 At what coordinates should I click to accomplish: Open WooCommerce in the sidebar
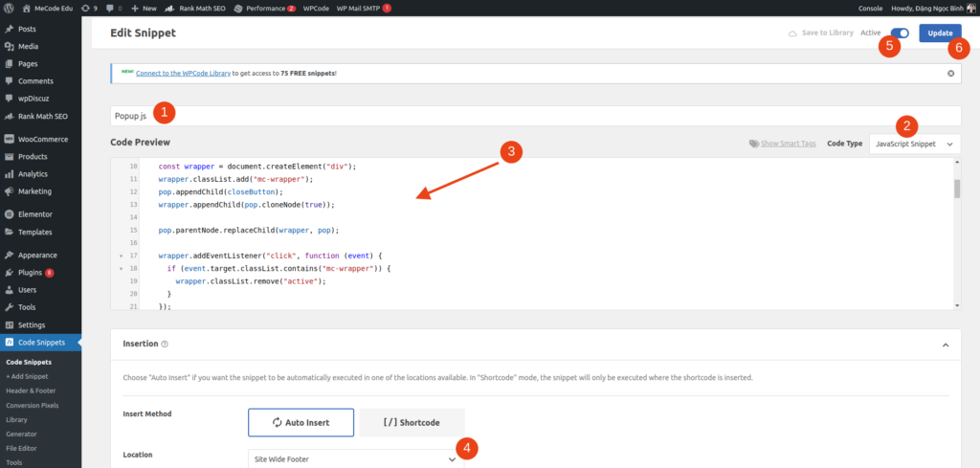[40, 139]
